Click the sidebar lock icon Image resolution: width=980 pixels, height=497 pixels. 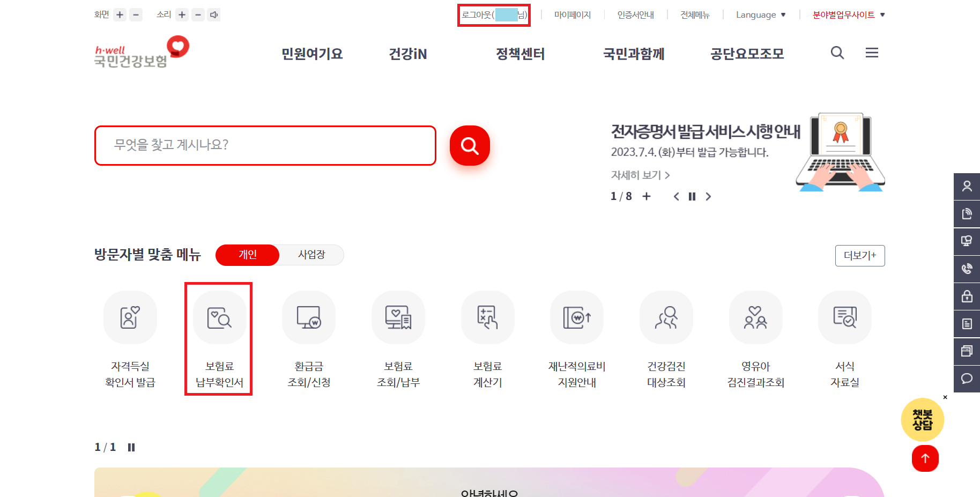[967, 296]
